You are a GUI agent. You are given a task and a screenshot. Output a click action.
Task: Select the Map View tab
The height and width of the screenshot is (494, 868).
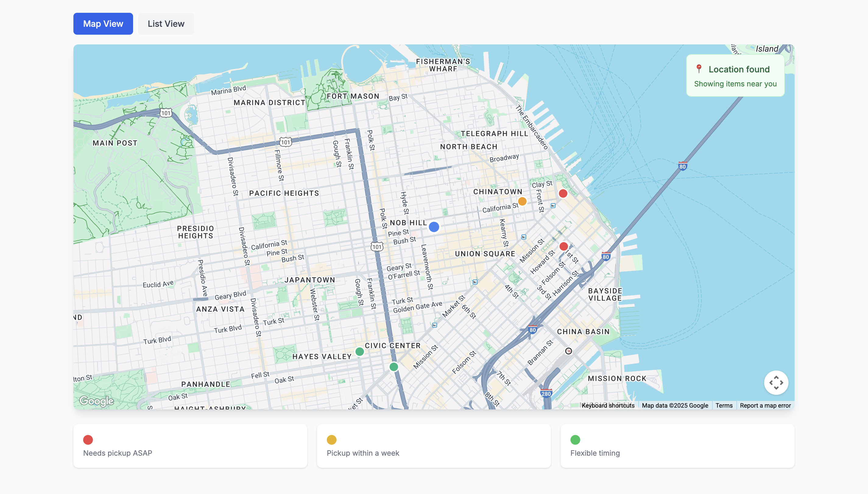tap(103, 24)
